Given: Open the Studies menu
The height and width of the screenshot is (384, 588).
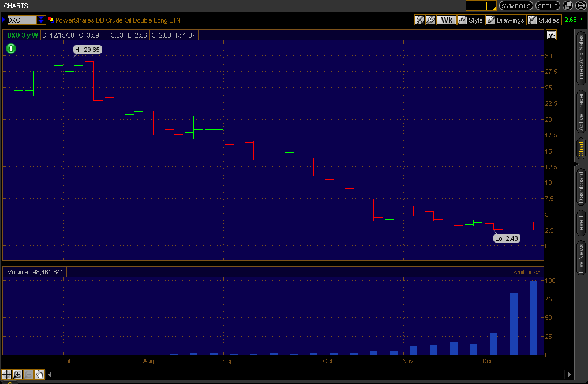Looking at the screenshot, I should pos(544,20).
